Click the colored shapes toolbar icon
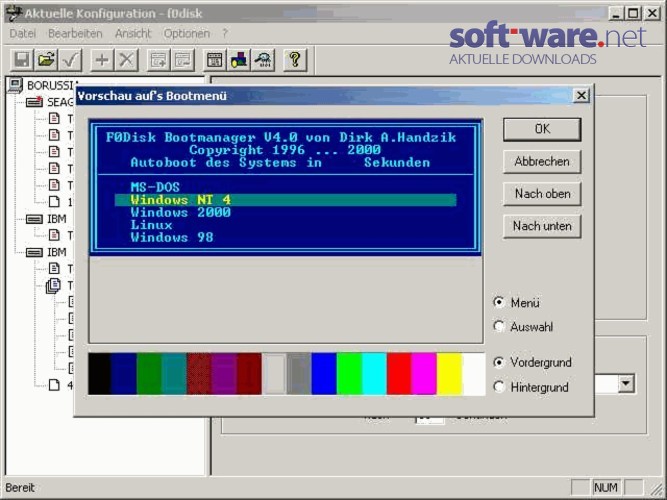The image size is (667, 500). click(239, 60)
